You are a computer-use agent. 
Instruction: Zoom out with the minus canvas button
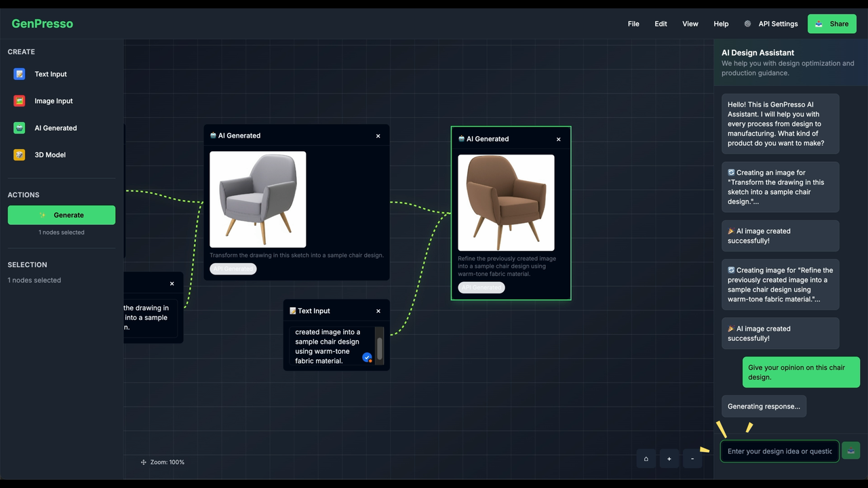(x=692, y=459)
